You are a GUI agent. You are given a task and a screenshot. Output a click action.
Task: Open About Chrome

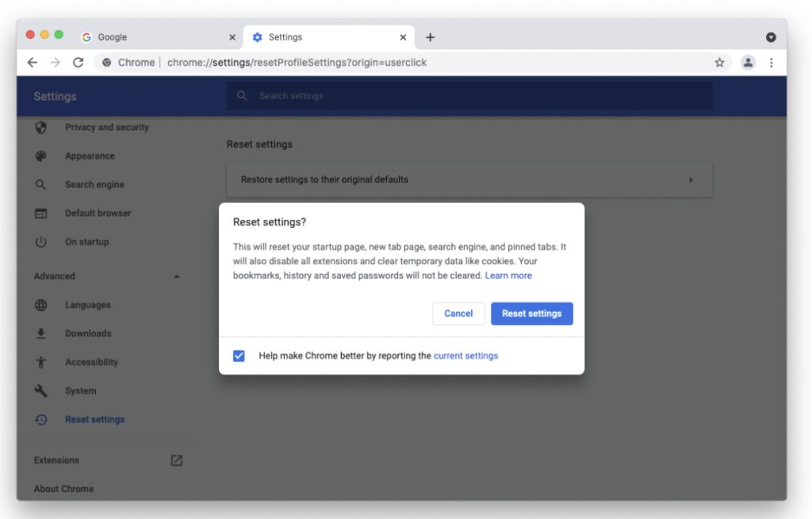63,489
